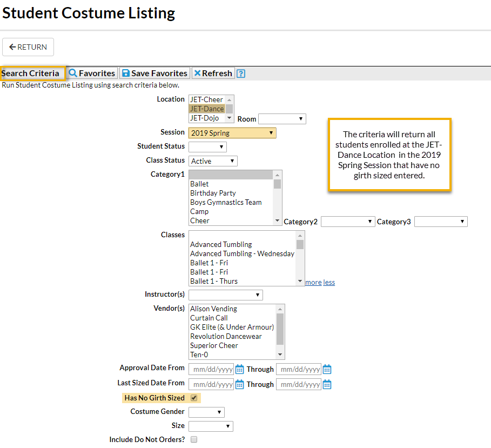This screenshot has width=491, height=448.
Task: Select JET-Cheer in Location list
Action: pos(206,99)
